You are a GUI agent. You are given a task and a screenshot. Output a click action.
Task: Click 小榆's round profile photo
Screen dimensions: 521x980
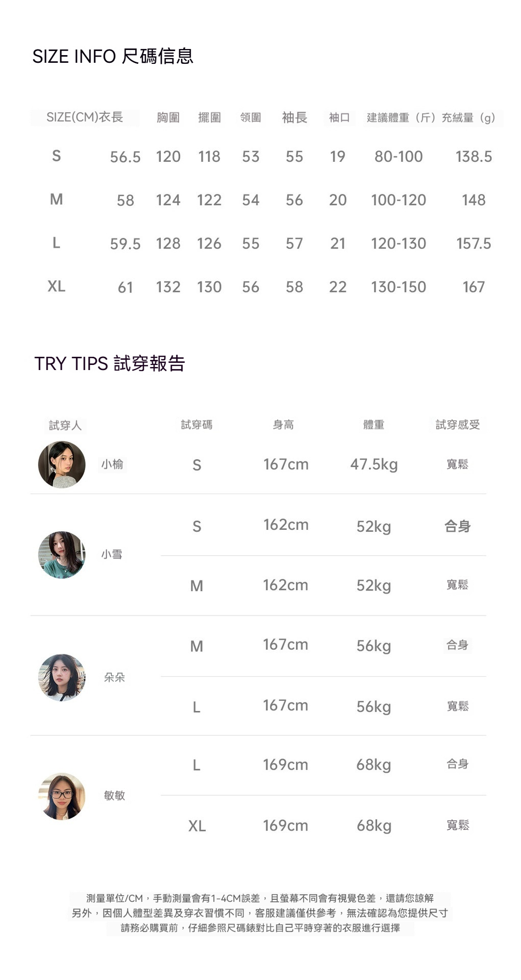62,464
